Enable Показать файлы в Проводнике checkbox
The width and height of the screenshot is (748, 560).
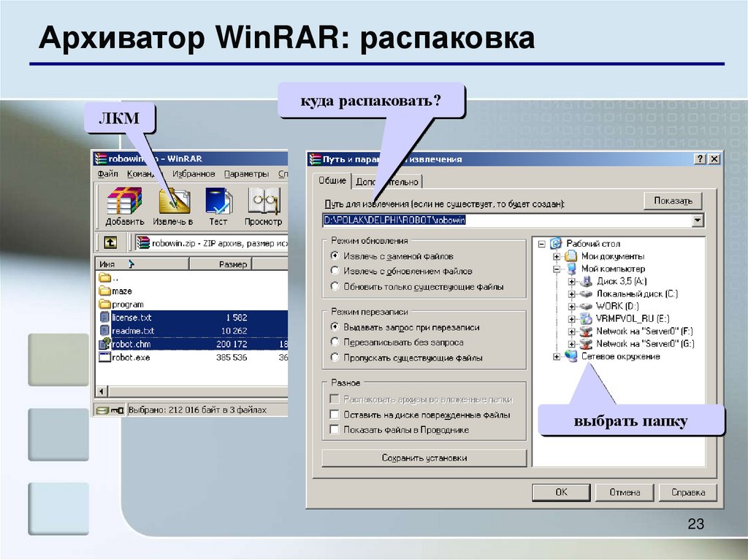coord(335,429)
